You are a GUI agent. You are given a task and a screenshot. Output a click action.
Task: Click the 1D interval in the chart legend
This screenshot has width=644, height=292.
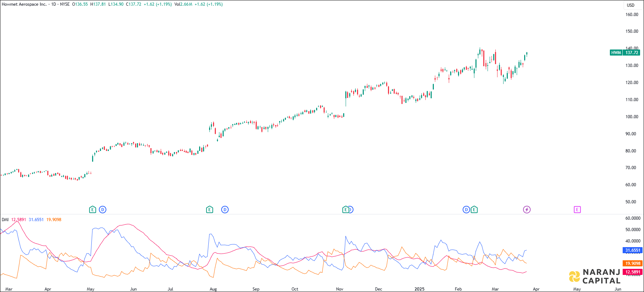[x=54, y=4]
